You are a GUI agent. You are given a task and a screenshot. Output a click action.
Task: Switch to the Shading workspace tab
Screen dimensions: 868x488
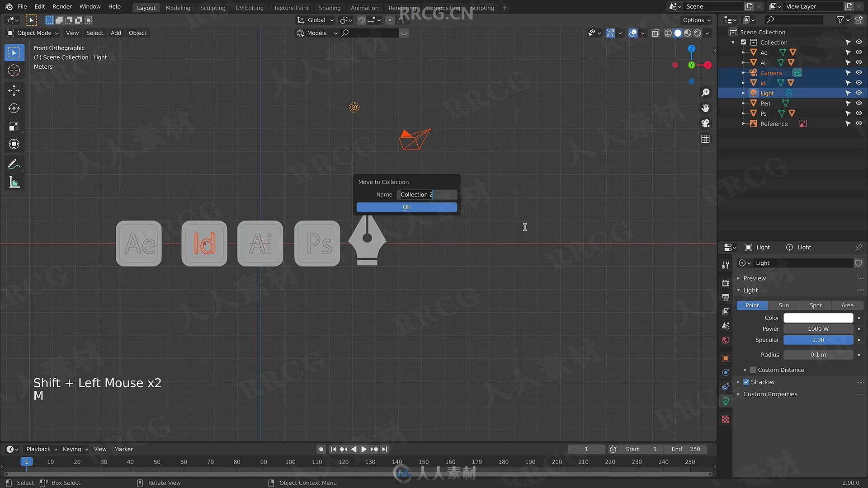pyautogui.click(x=330, y=8)
